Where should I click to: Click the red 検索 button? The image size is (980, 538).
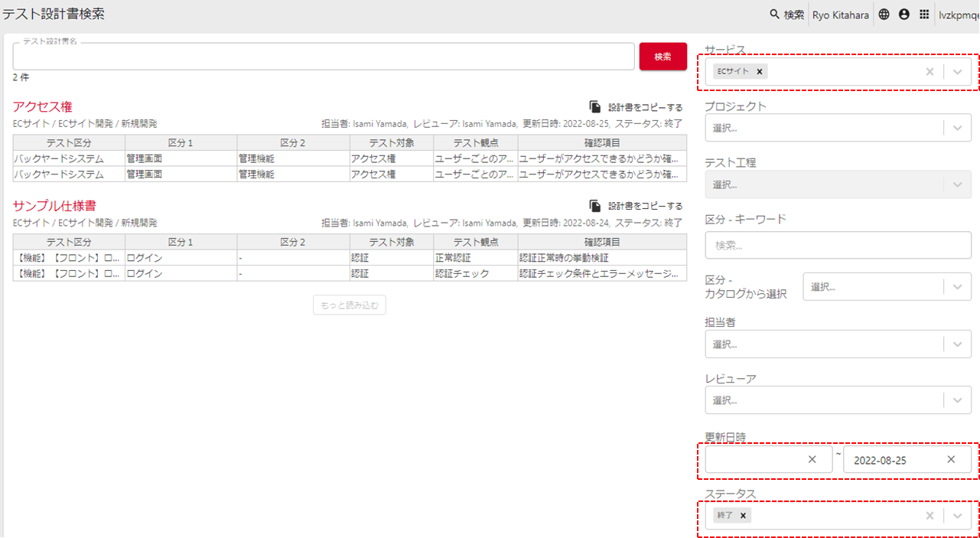tap(663, 57)
